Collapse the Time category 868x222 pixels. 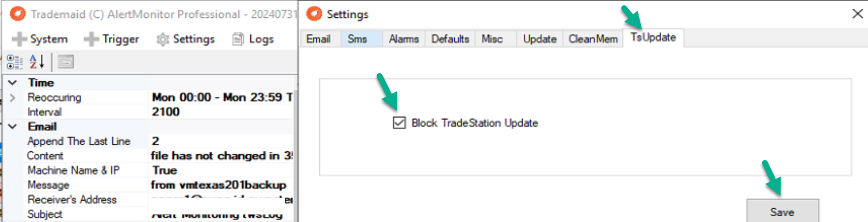click(13, 83)
